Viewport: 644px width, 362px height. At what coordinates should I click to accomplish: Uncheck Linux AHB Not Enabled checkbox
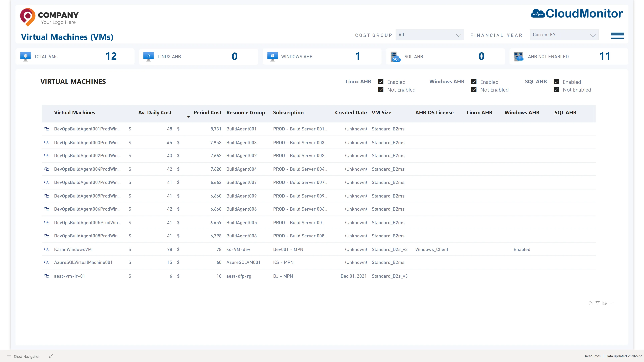[381, 89]
